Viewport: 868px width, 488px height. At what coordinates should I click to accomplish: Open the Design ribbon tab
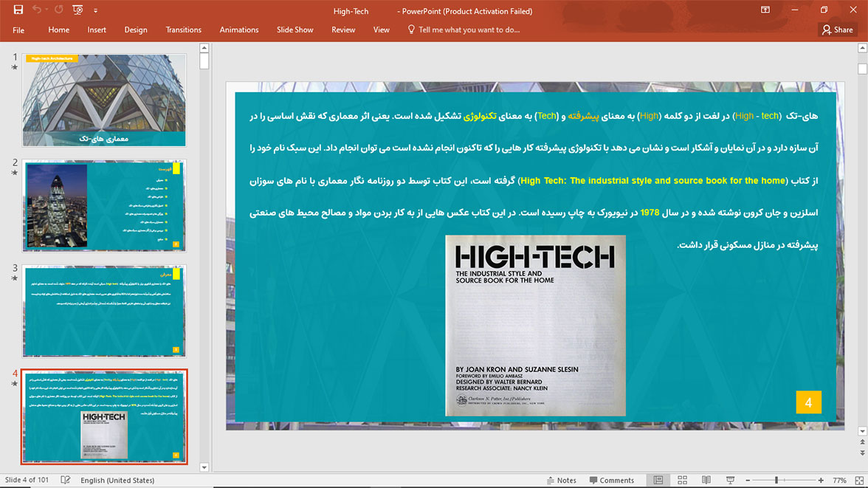[x=136, y=30]
